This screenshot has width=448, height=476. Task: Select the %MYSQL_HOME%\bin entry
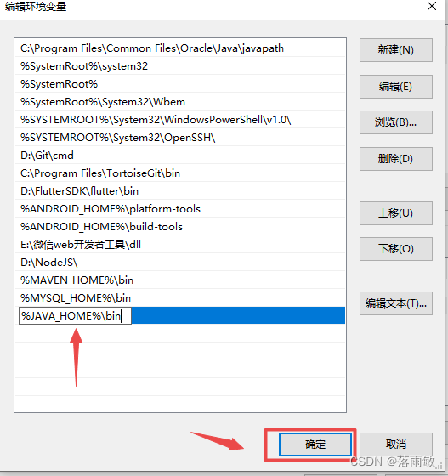180,298
